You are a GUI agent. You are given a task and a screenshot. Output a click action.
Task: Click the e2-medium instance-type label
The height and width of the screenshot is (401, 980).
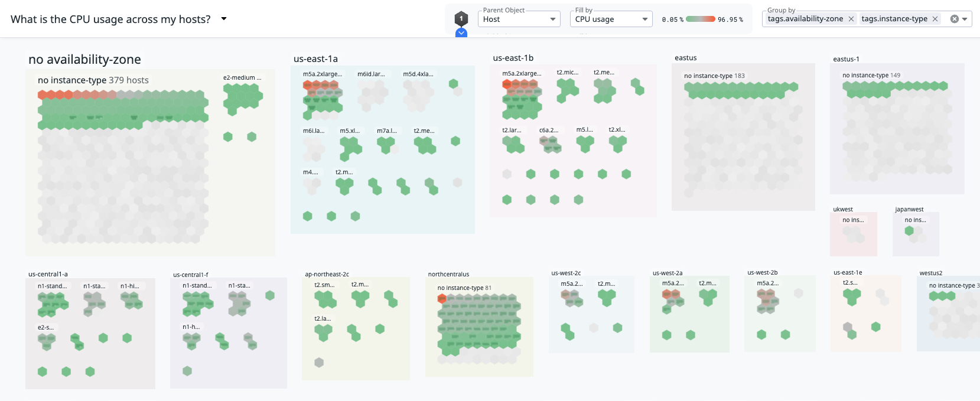(x=242, y=77)
